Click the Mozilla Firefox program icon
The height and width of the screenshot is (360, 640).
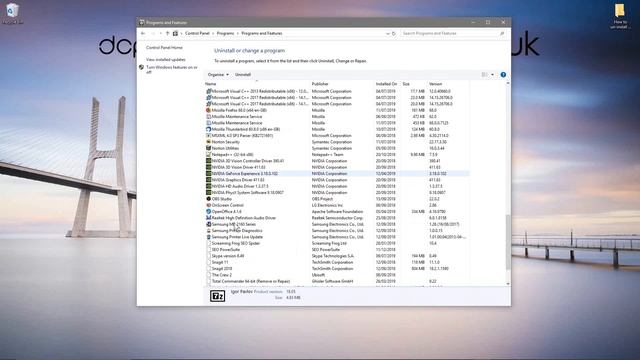click(x=209, y=110)
